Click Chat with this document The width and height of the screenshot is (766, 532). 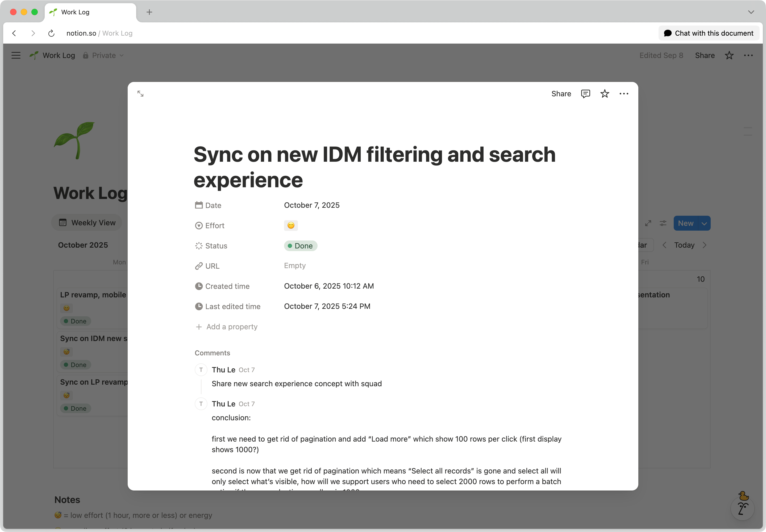pos(709,33)
